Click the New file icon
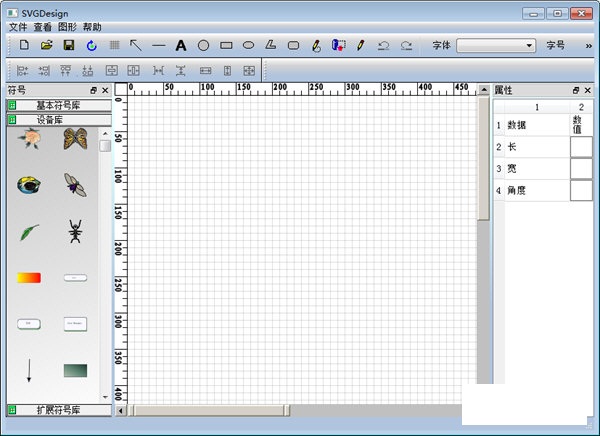 pyautogui.click(x=24, y=46)
